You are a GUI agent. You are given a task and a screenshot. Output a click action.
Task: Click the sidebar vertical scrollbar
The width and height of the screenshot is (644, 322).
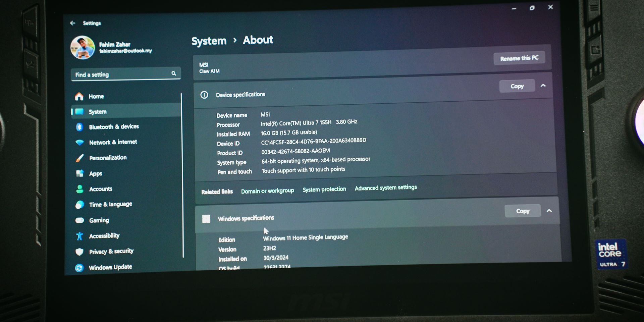pos(182,175)
